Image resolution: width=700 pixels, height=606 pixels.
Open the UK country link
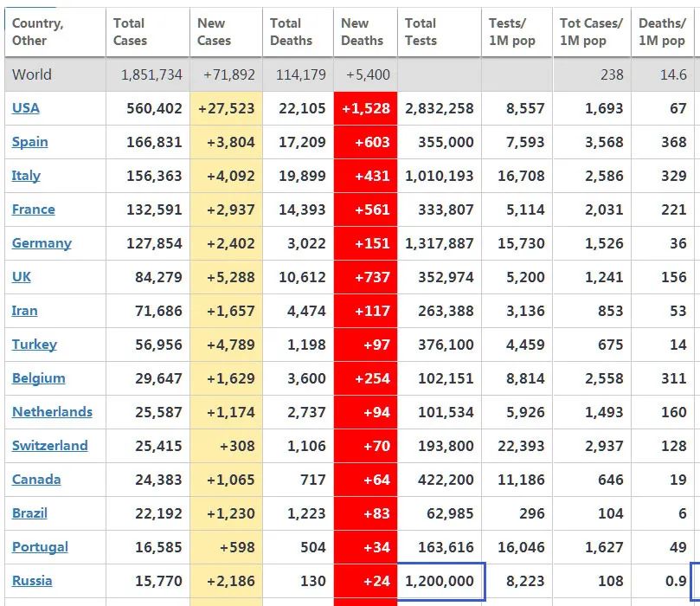point(22,277)
